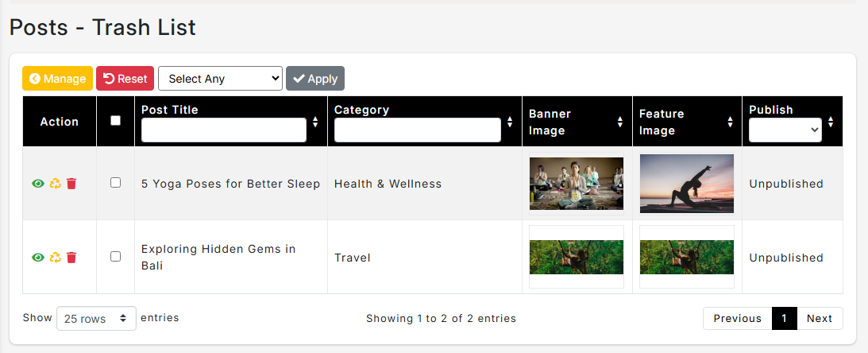This screenshot has height=353, width=868.
Task: Restore the 5 Yoga Poses post
Action: pyautogui.click(x=55, y=184)
